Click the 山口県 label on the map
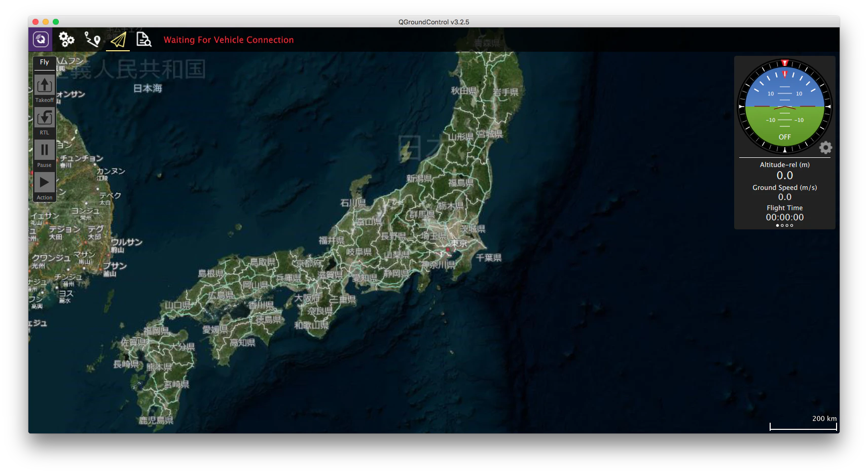This screenshot has height=474, width=868. coord(178,305)
